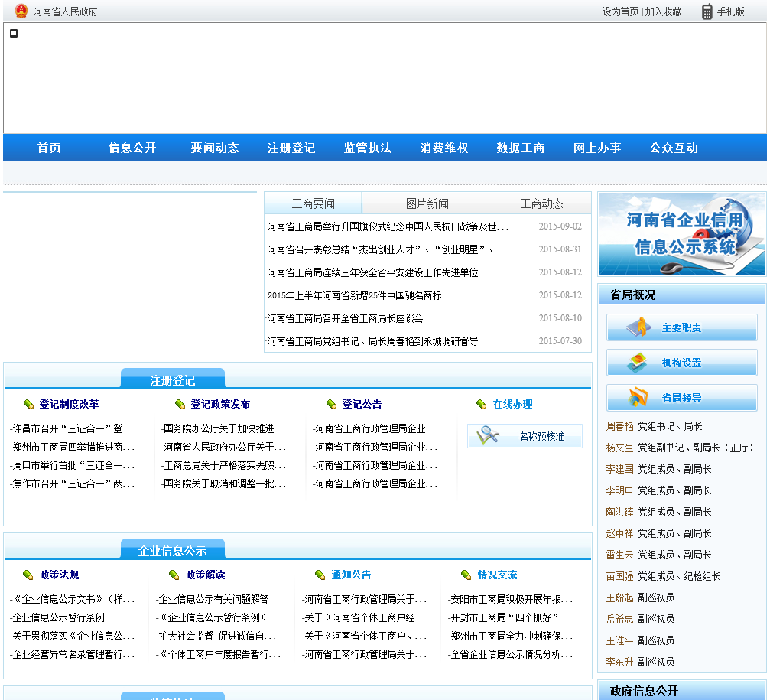Open news 连续三年获全省平安建设工作先进单位
This screenshot has width=770, height=700.
pyautogui.click(x=372, y=272)
